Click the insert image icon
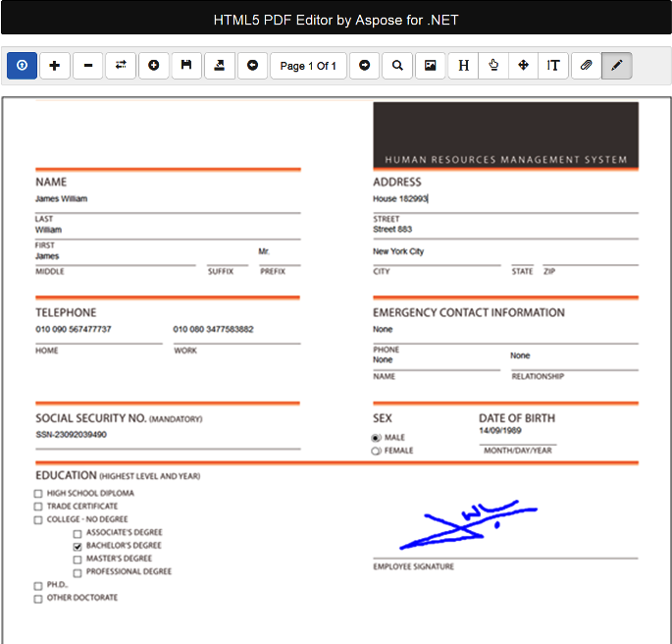This screenshot has width=672, height=644. click(430, 66)
